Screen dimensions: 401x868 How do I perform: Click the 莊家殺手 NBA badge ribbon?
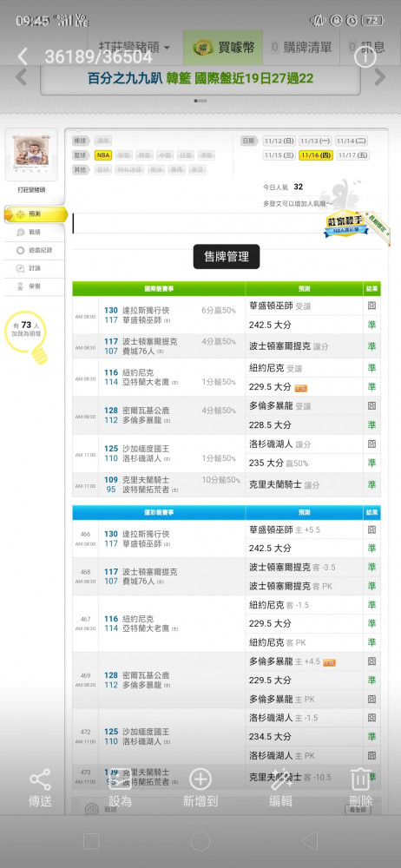347,222
